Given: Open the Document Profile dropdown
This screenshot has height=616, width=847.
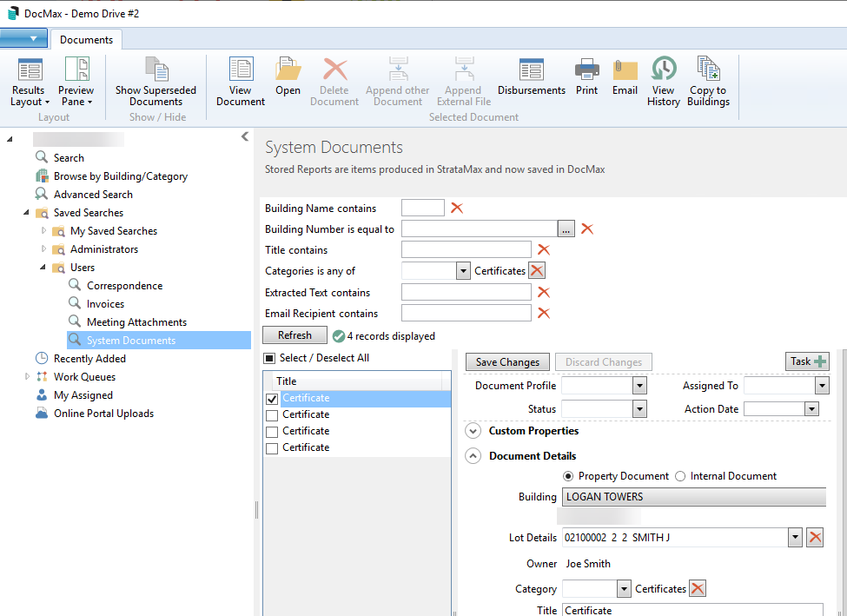Looking at the screenshot, I should click(639, 386).
